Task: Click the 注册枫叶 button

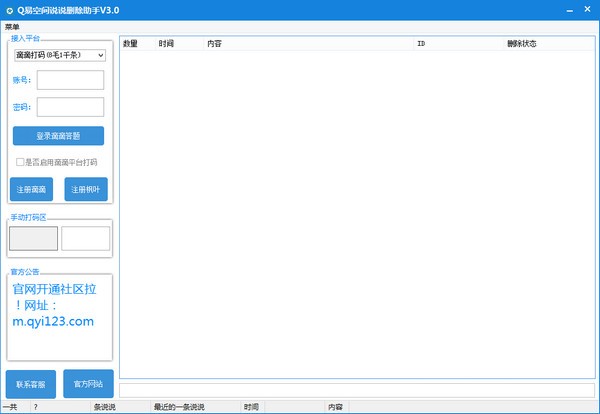Action: [86, 189]
